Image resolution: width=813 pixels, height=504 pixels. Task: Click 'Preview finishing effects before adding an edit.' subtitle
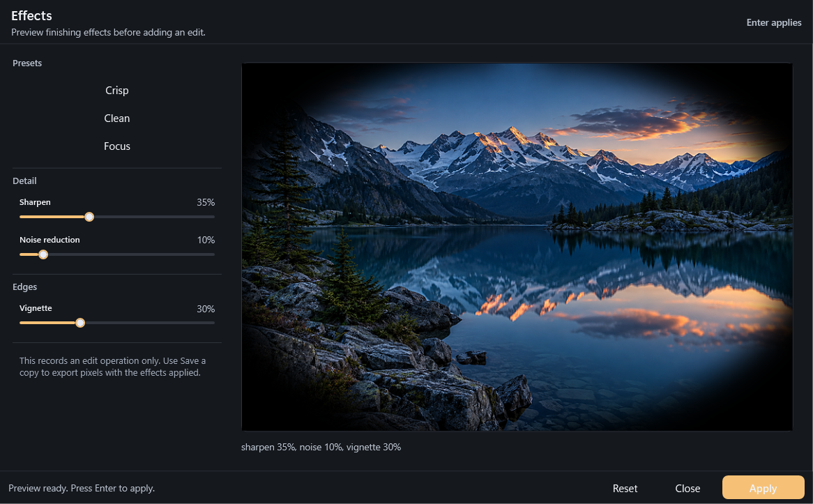tap(108, 32)
